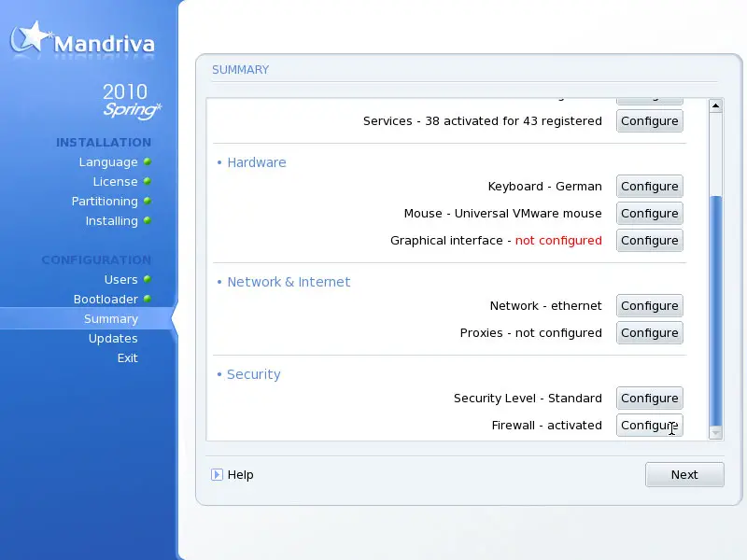747x560 pixels.
Task: Select the License step in the sidebar
Action: point(115,181)
